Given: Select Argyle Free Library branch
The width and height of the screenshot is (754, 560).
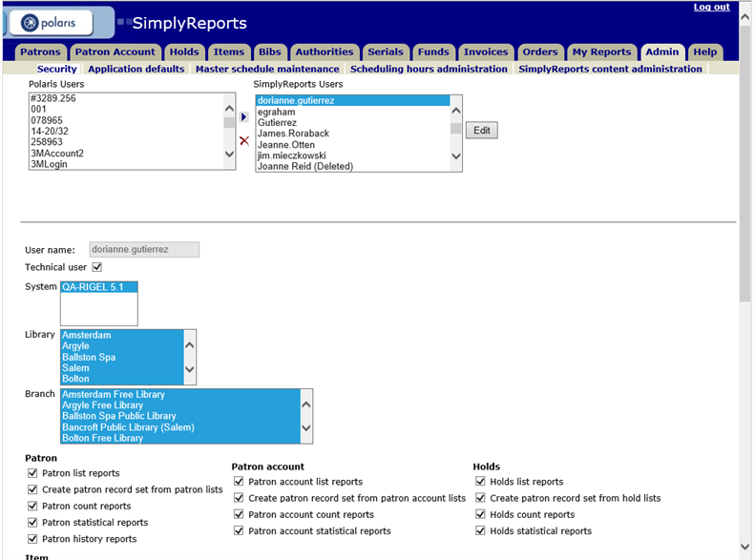Looking at the screenshot, I should 180,405.
